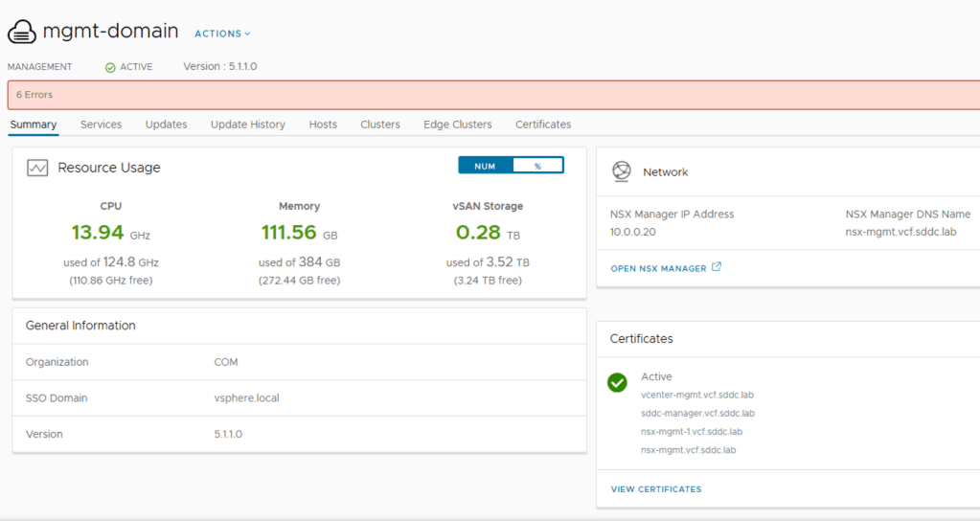Click the View Certificates link
This screenshot has height=521, width=980.
point(656,489)
